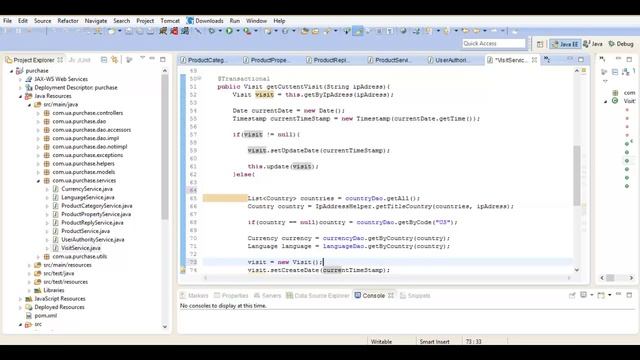Click the line 74 warning marker in gutter
The width and height of the screenshot is (640, 360).
pyautogui.click(x=183, y=270)
